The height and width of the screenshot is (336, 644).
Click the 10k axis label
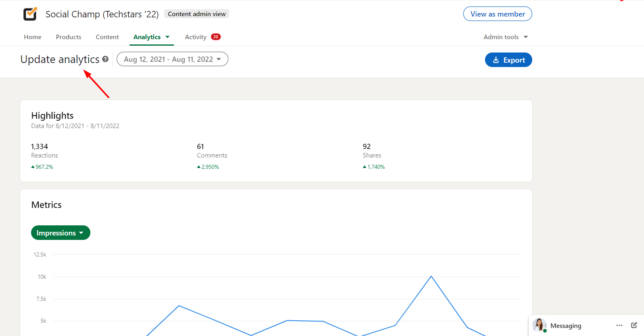42,277
